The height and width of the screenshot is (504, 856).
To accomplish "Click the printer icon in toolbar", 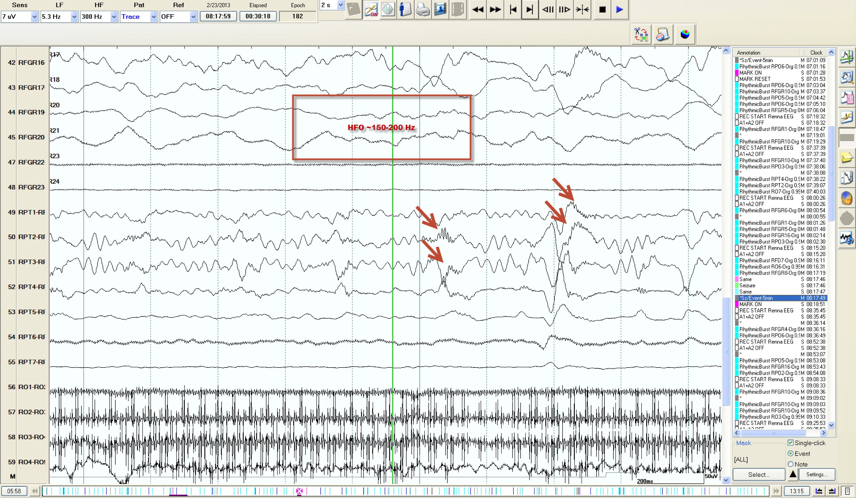I will (x=423, y=10).
